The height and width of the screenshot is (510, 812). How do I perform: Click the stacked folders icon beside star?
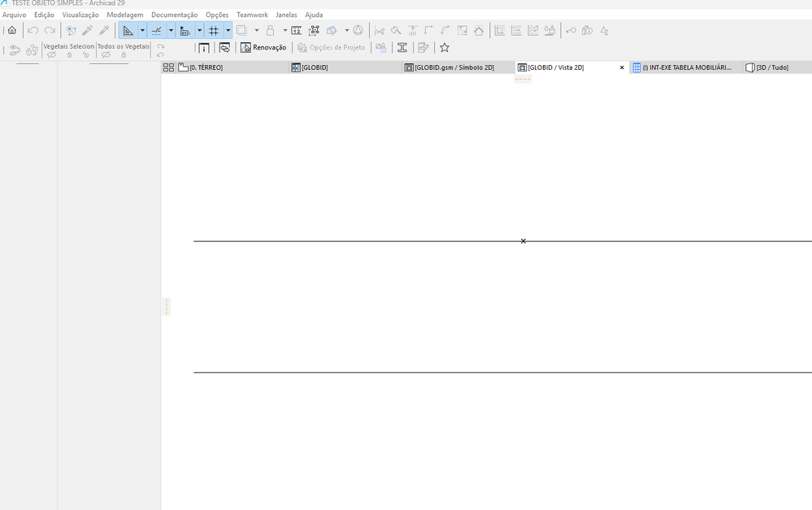423,48
